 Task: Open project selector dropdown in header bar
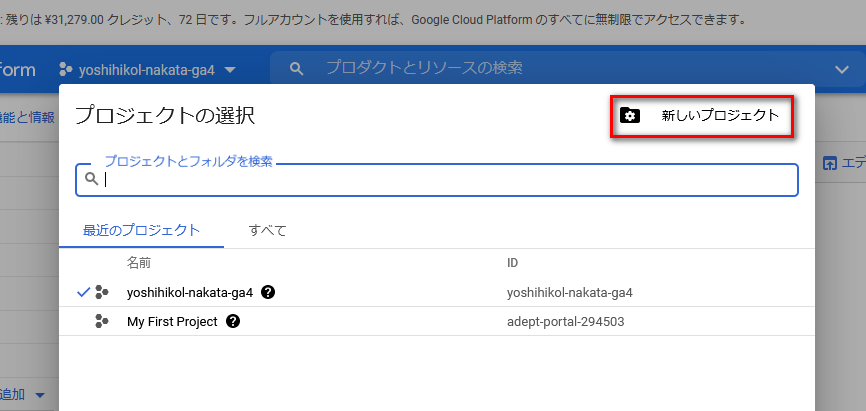[x=147, y=70]
